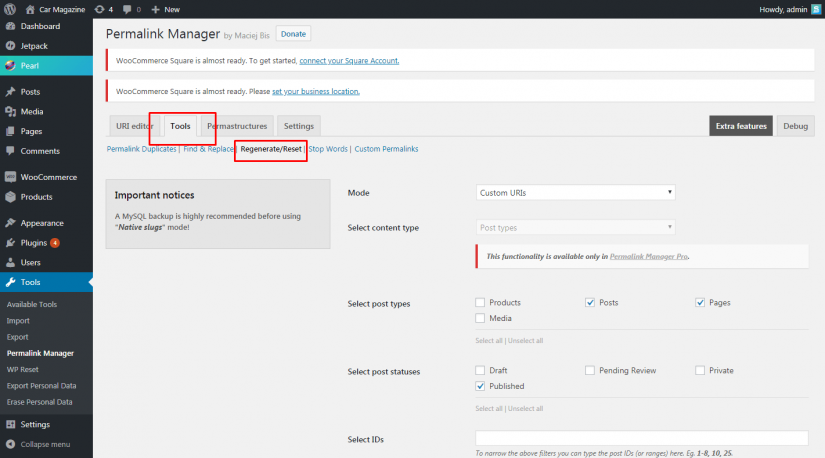Open the Find & Replace subsection
This screenshot has height=458, width=825.
tap(208, 149)
